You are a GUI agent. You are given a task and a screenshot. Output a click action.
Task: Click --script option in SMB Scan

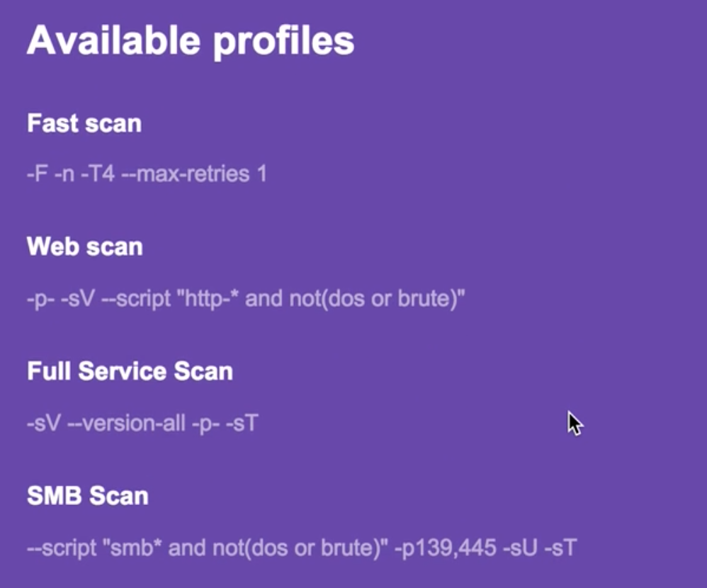(62, 549)
